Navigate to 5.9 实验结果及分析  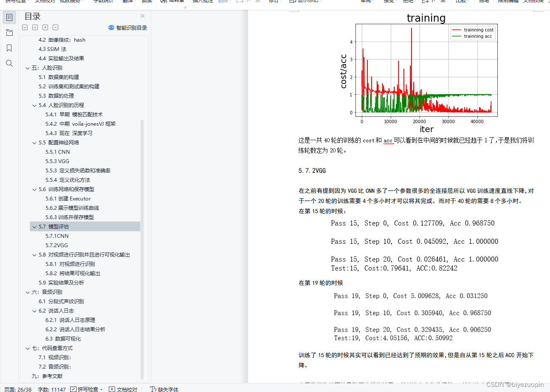pyautogui.click(x=62, y=283)
